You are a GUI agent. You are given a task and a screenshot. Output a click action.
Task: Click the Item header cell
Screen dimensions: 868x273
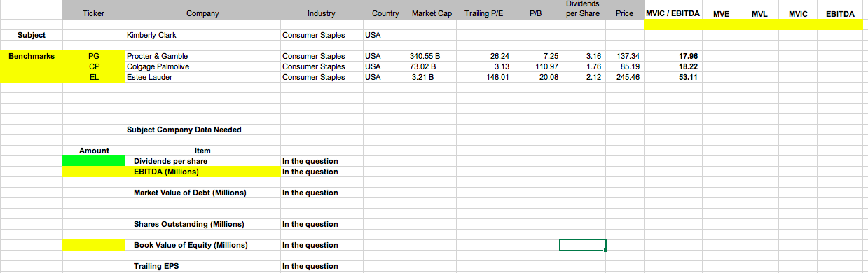[202, 150]
